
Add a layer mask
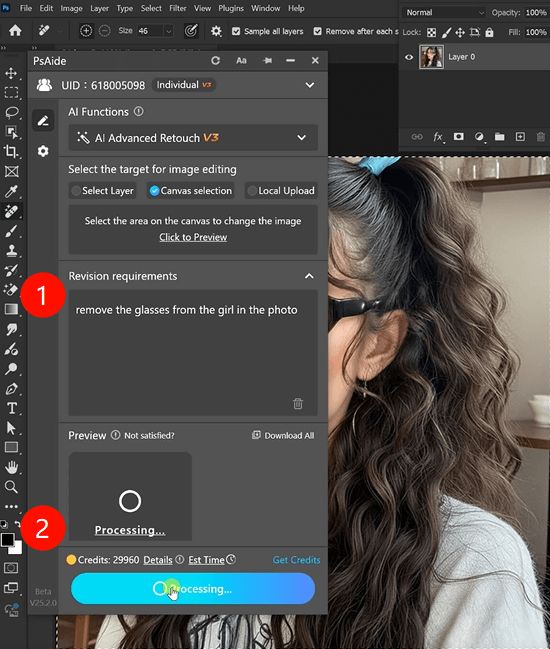[x=459, y=137]
